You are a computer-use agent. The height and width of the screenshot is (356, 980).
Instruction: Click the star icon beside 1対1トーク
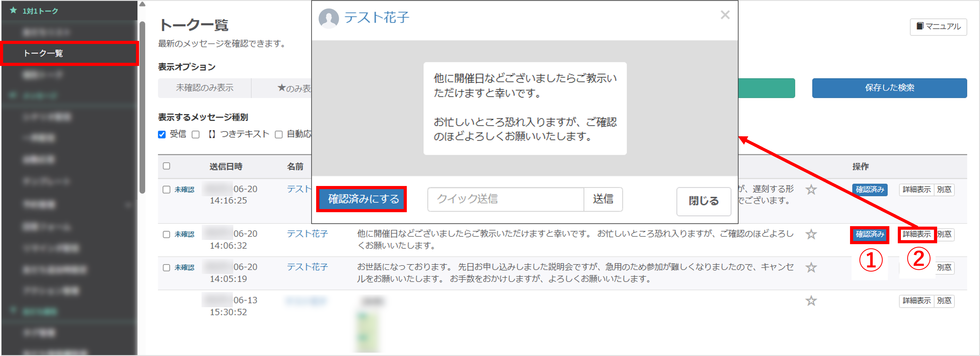13,10
